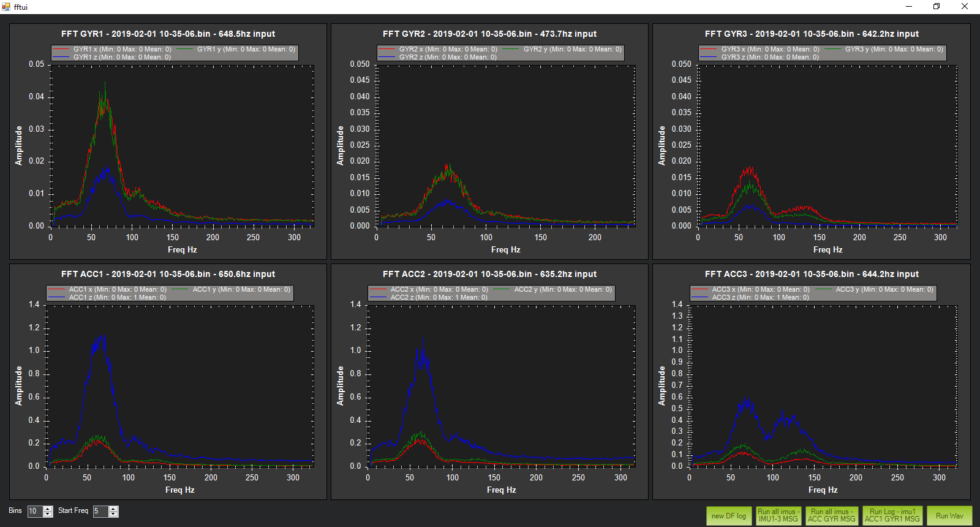Click GYR1 x legend entry
Viewport: 980px width, 527px height.
112,49
